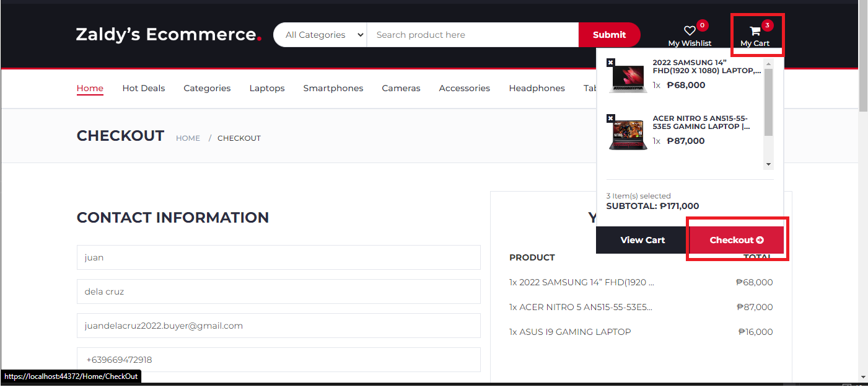
Task: Remove the Acer Nitro 5 using its X icon
Action: pos(611,118)
